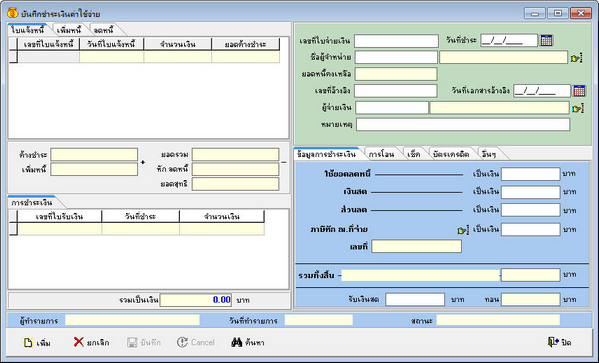The width and height of the screenshot is (599, 363).
Task: Click ค้นหา (search) binoculars button
Action: point(248,342)
